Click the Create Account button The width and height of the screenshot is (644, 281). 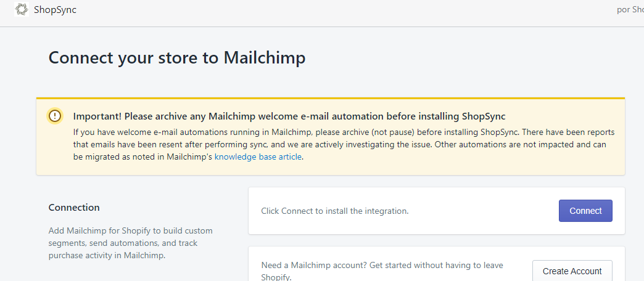coord(572,271)
